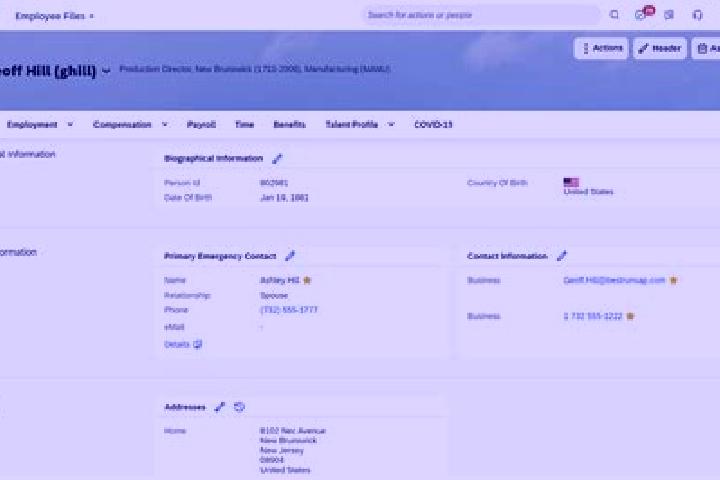
Task: Click the Header edit button
Action: click(x=660, y=48)
